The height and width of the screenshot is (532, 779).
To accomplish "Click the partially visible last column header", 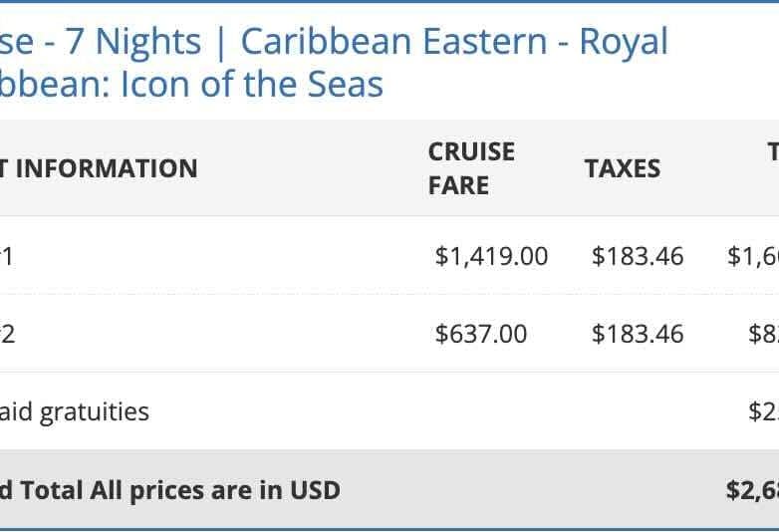I will 772,151.
